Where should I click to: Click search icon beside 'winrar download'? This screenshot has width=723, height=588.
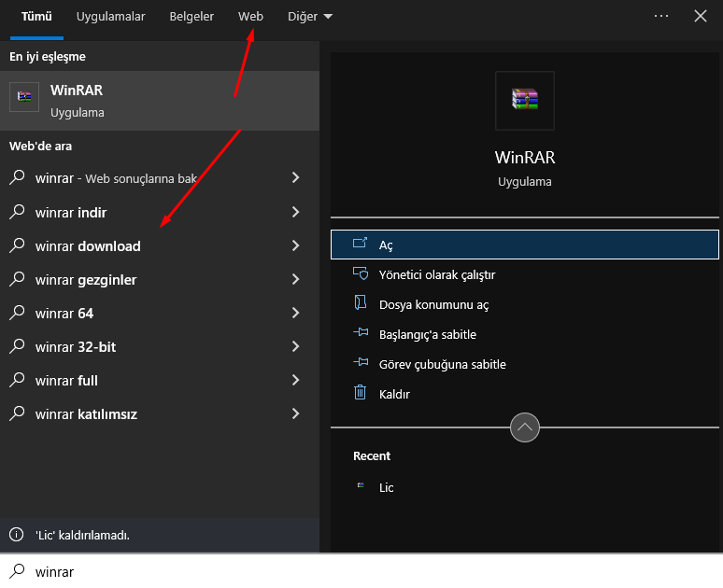coord(17,245)
